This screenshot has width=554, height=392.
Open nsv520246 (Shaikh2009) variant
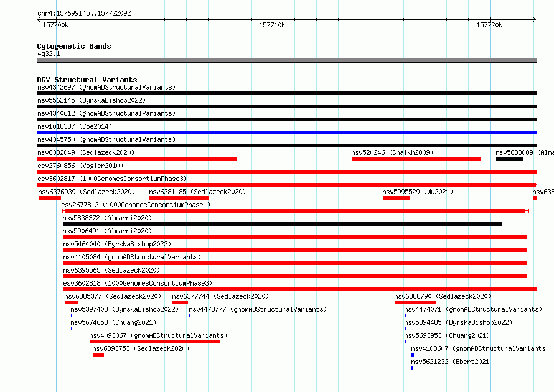[392, 152]
